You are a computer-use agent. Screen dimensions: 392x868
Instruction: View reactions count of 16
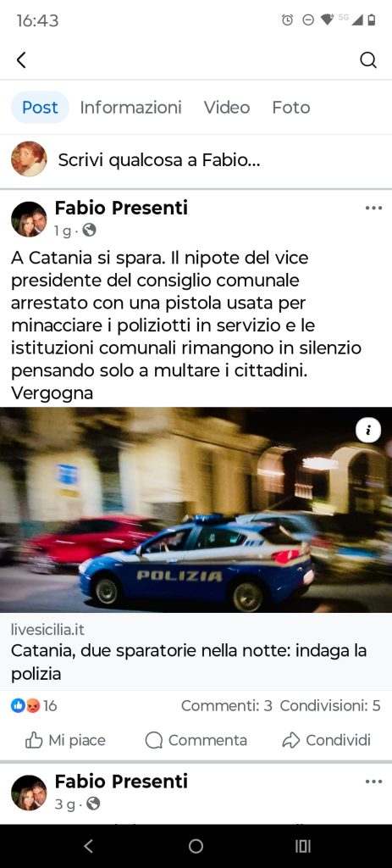tap(34, 706)
